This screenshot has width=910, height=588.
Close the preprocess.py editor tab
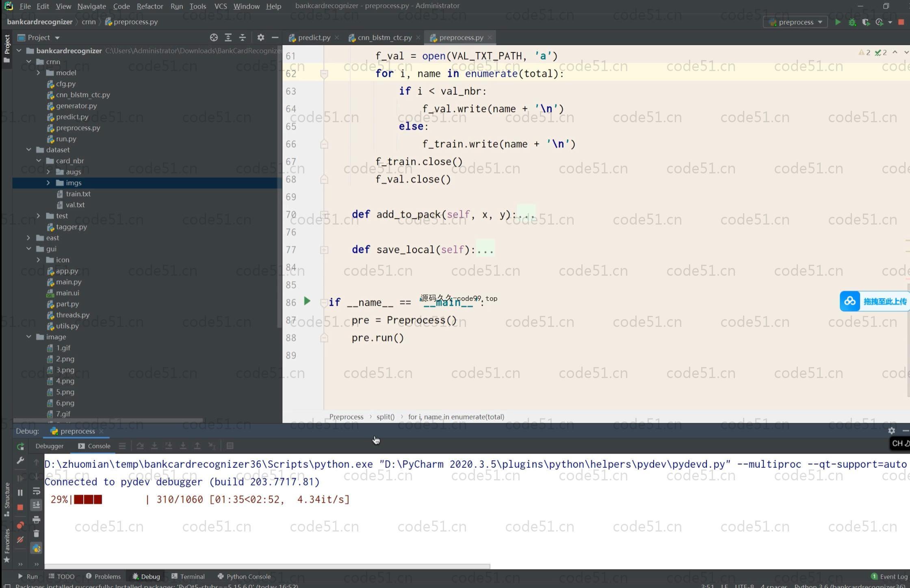[x=490, y=37]
